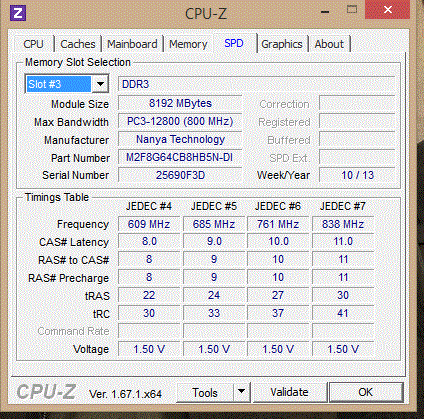Click the 8192 MBytes module size value

click(x=180, y=103)
